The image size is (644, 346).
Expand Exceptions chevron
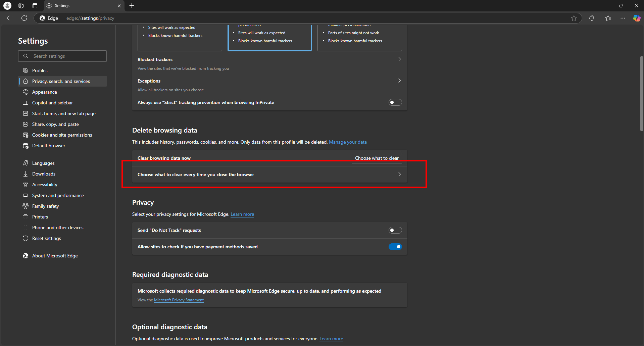coord(399,81)
